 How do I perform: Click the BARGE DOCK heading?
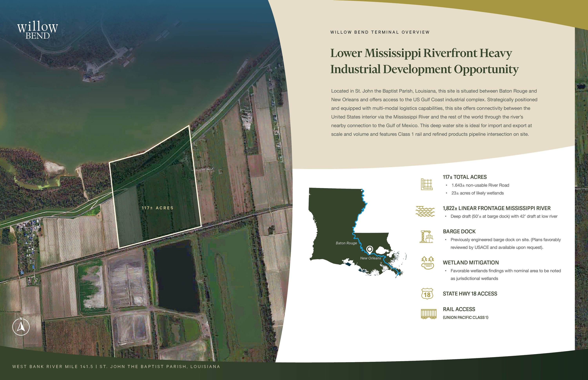point(459,231)
